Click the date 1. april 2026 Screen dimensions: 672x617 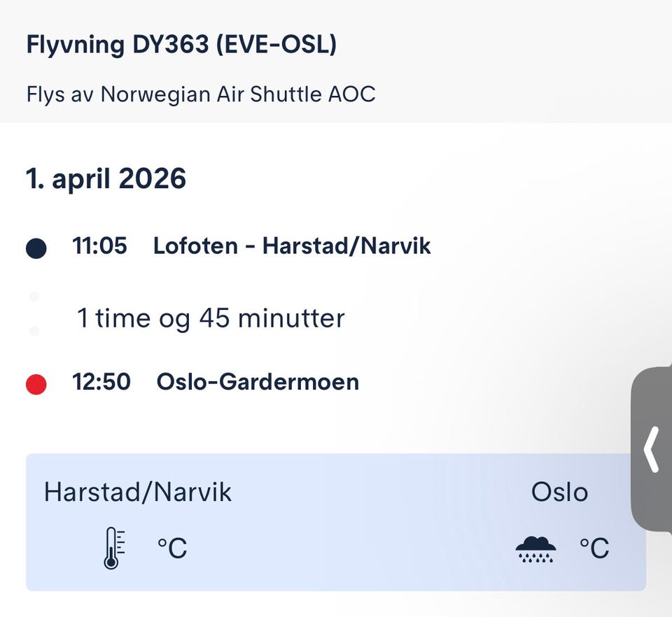(x=106, y=179)
